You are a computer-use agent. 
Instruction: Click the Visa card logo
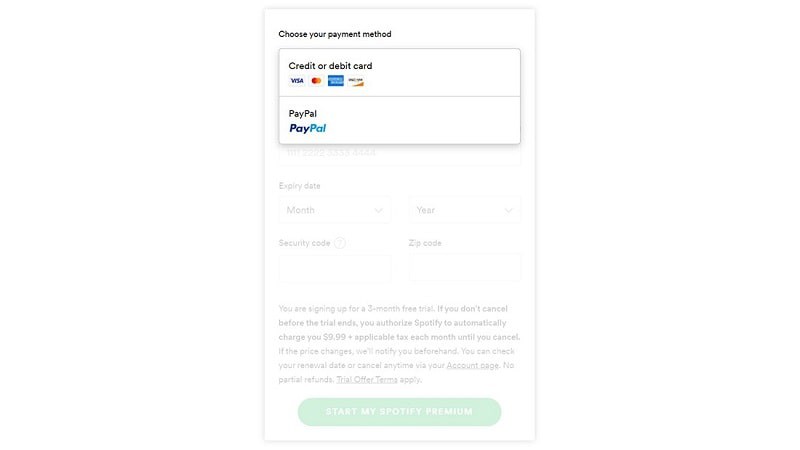click(297, 81)
